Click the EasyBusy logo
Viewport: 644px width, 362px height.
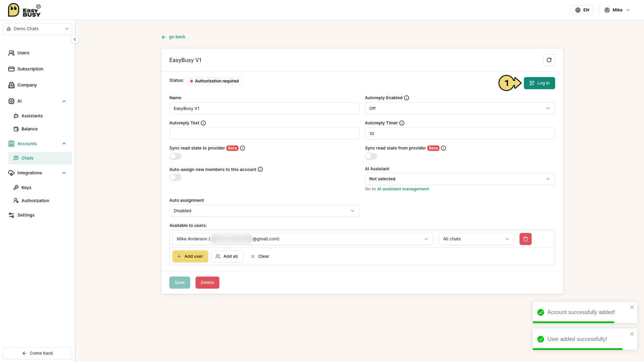(x=24, y=10)
